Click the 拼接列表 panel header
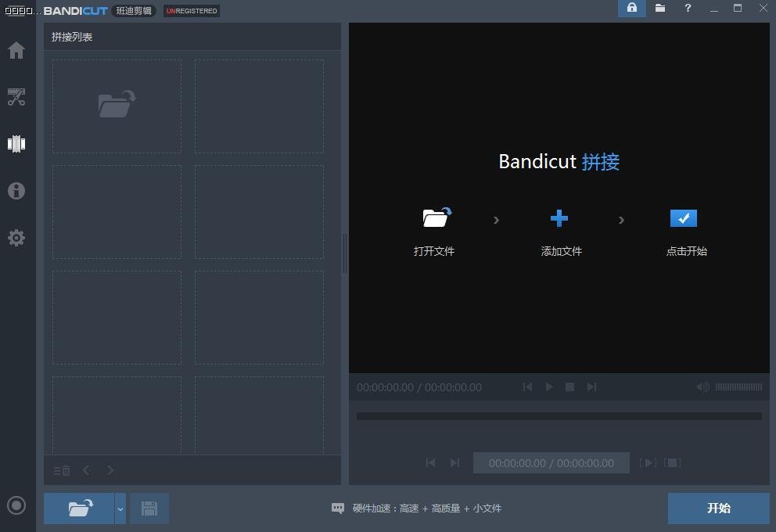Screen dimensions: 776x532 click(72, 37)
